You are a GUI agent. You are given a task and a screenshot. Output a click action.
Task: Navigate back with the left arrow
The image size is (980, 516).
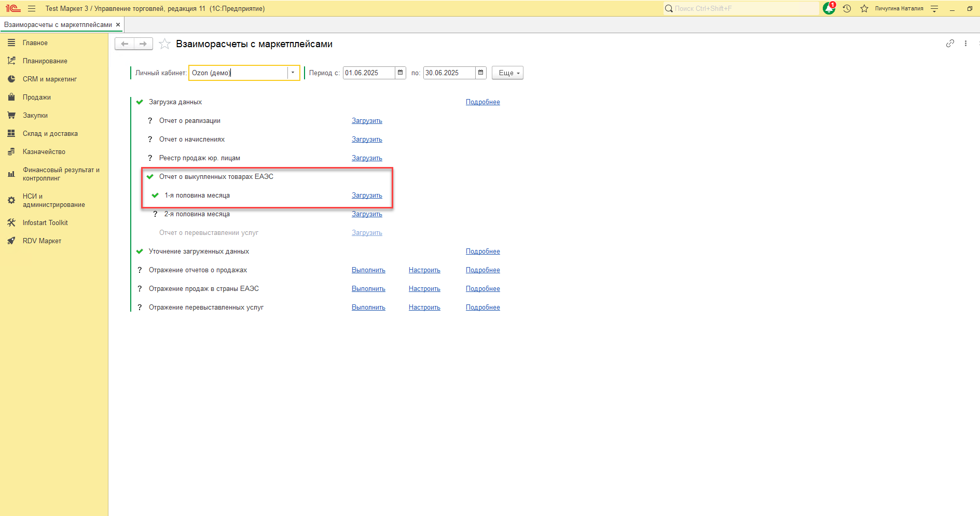tap(125, 44)
